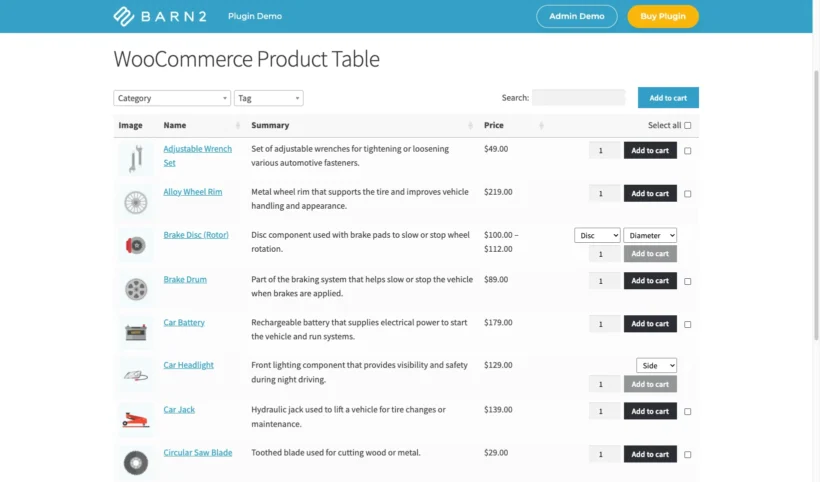Open the Alloy Wheel Rim link
The height and width of the screenshot is (482, 820).
192,192
